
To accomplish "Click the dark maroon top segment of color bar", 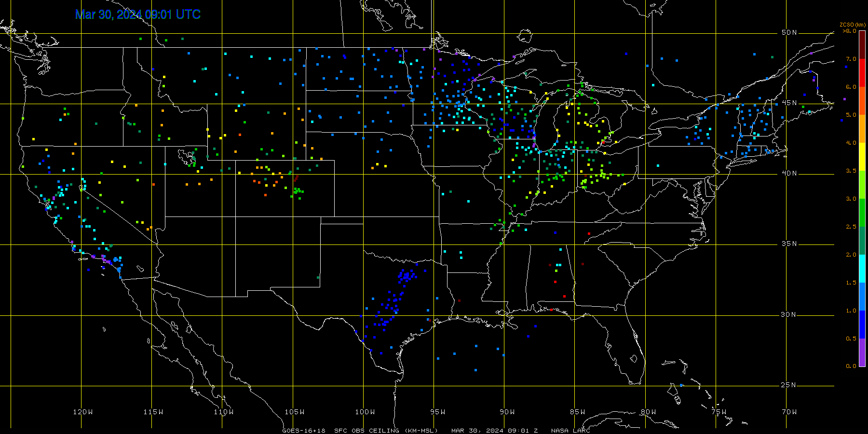I will (x=862, y=45).
